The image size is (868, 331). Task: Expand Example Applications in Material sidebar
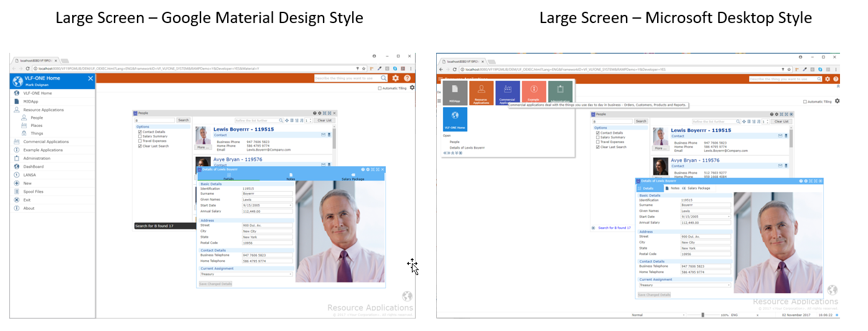click(52, 150)
